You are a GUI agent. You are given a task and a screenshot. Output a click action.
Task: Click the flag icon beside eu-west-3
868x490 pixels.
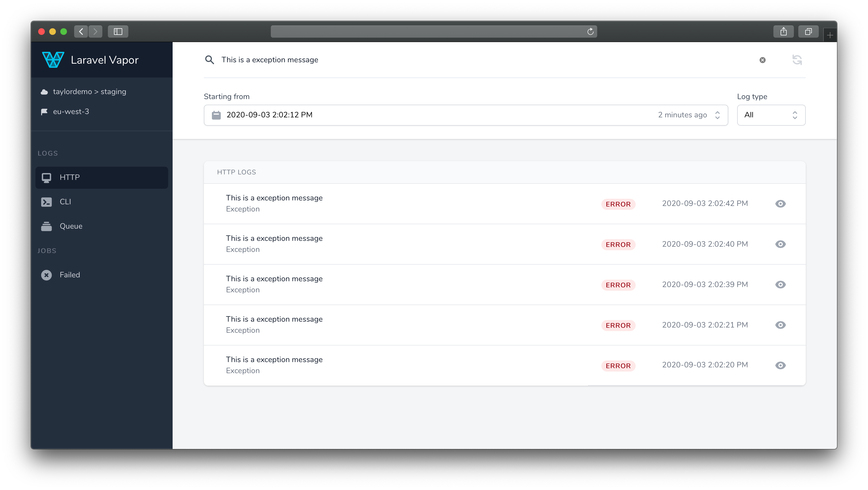(x=44, y=112)
